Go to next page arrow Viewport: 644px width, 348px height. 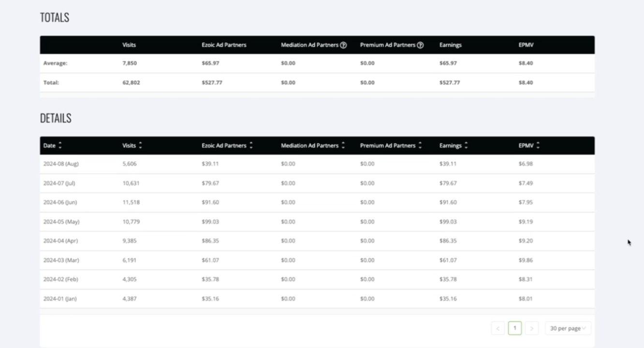click(x=531, y=328)
